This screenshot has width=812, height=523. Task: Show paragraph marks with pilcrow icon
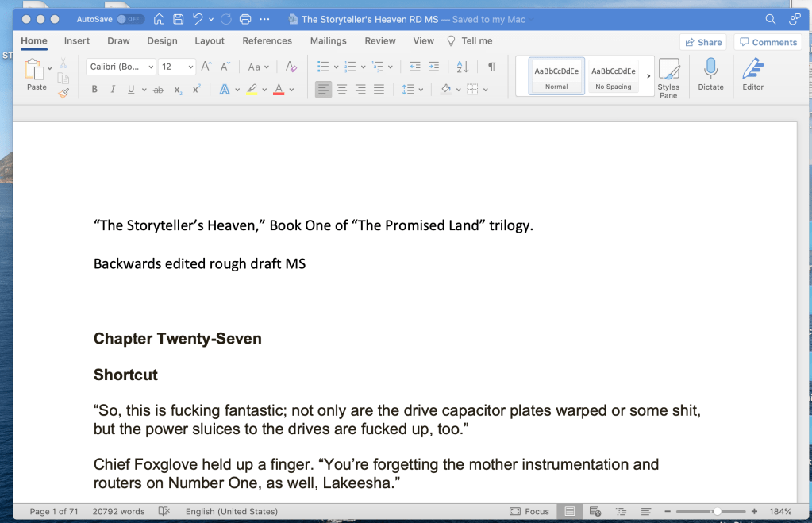tap(491, 67)
